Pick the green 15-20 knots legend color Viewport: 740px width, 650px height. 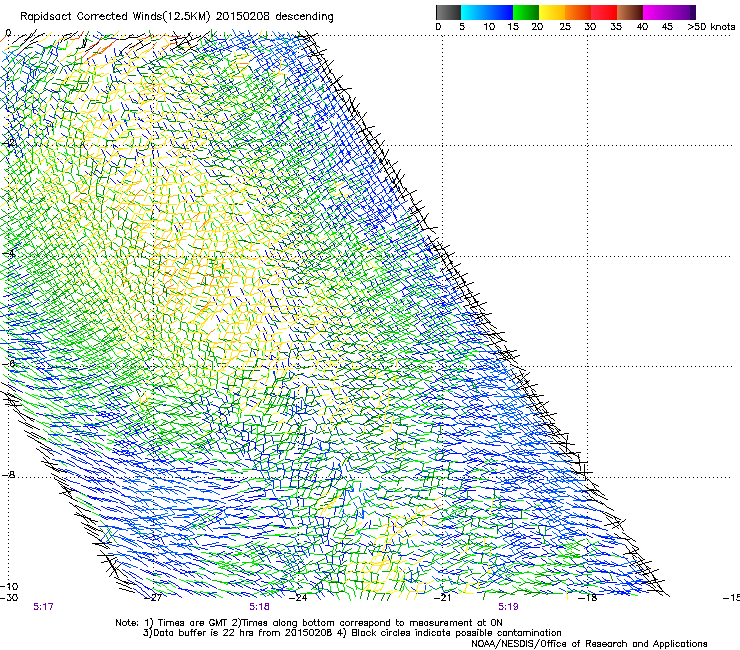click(x=526, y=12)
